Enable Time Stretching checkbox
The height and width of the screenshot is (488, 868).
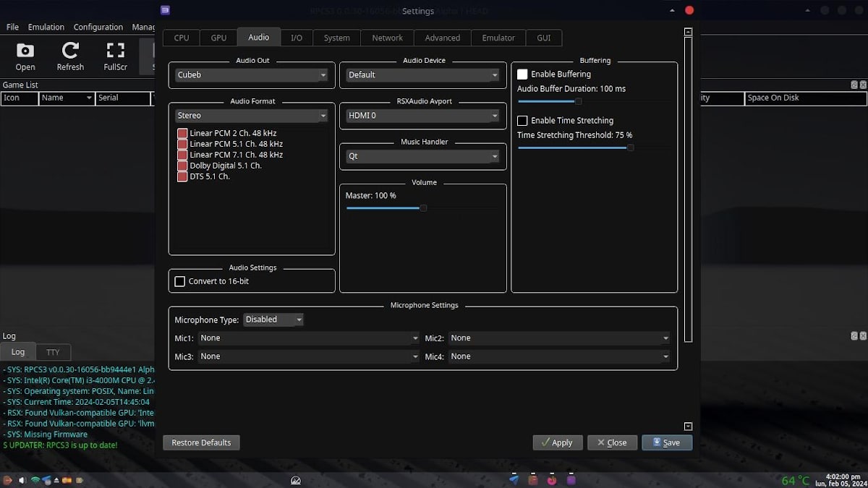coord(522,121)
